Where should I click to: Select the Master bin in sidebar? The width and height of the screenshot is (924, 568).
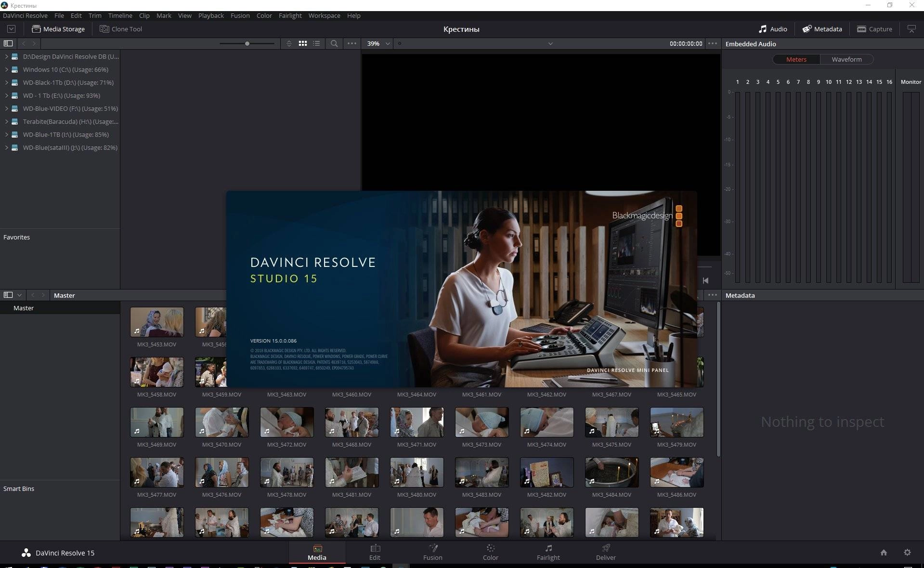point(60,308)
